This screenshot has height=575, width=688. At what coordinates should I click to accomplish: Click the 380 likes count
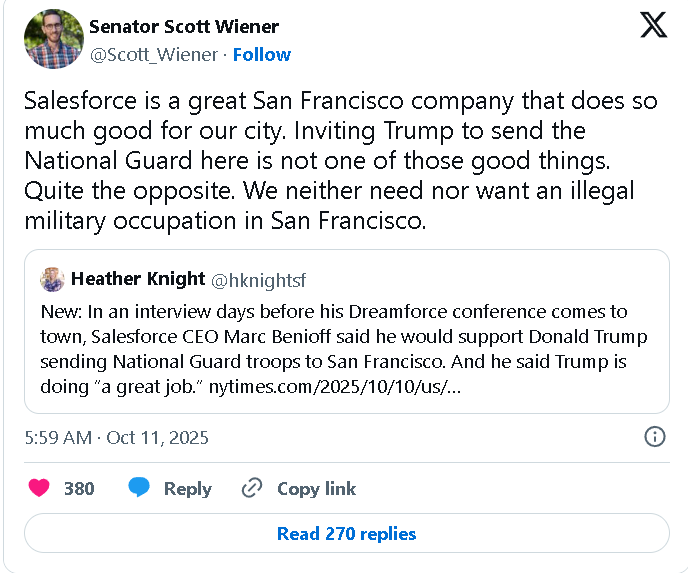point(79,488)
